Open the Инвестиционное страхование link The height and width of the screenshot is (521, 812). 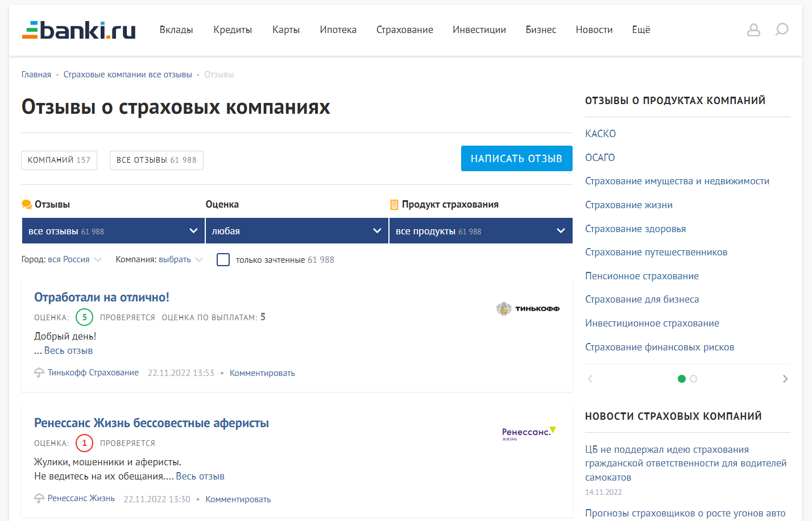coord(652,324)
